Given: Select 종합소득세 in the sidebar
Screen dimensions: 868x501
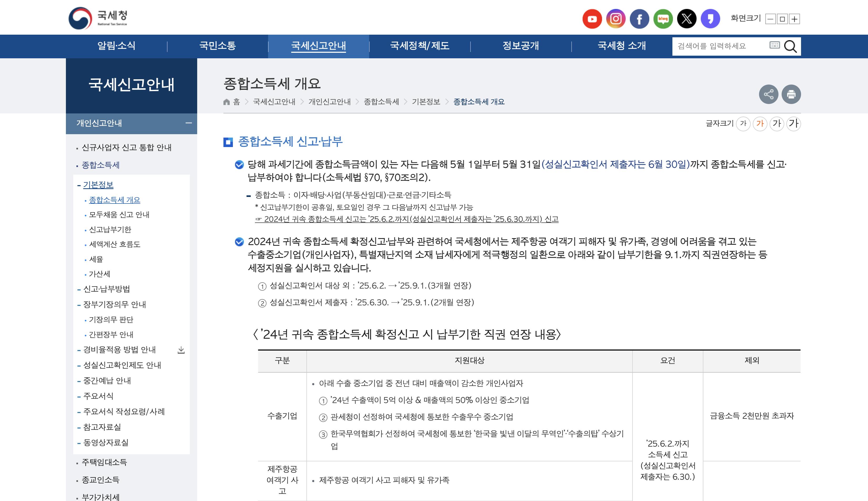Looking at the screenshot, I should tap(101, 165).
